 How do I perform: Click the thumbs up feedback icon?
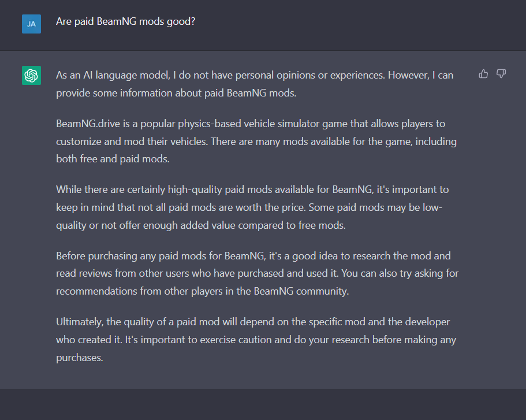483,74
